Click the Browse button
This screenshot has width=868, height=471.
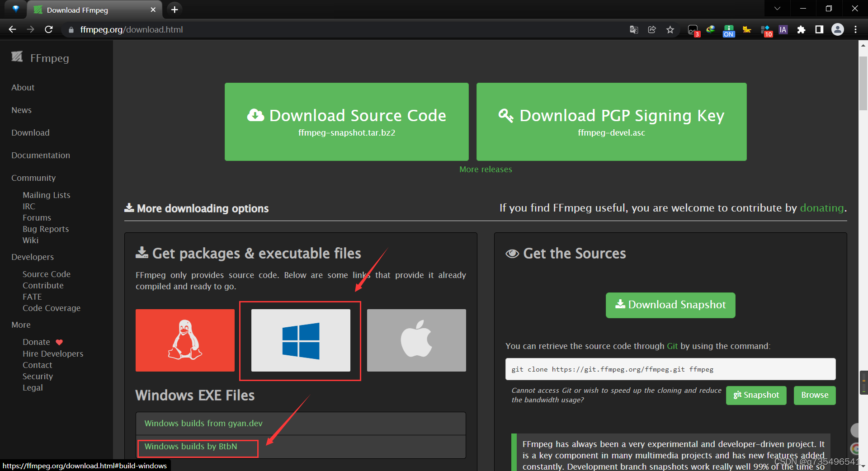point(815,395)
